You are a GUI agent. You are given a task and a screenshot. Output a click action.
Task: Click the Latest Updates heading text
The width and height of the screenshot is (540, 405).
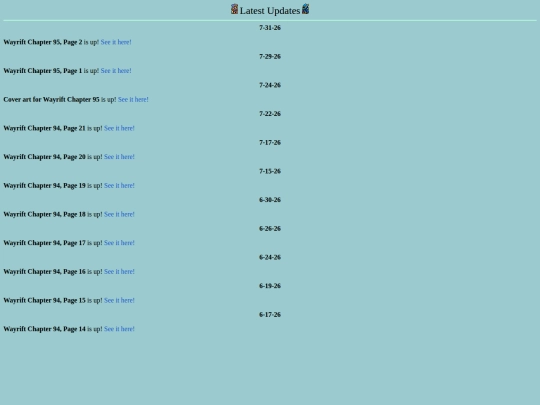click(270, 11)
